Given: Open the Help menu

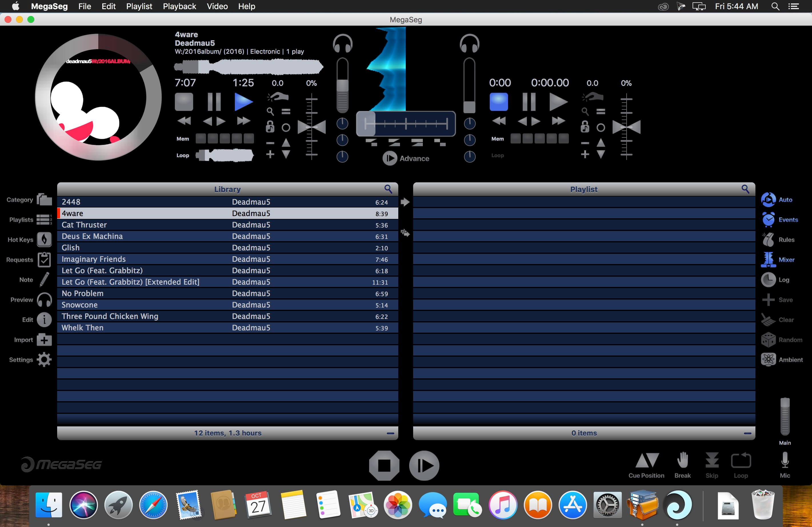Looking at the screenshot, I should 247,7.
